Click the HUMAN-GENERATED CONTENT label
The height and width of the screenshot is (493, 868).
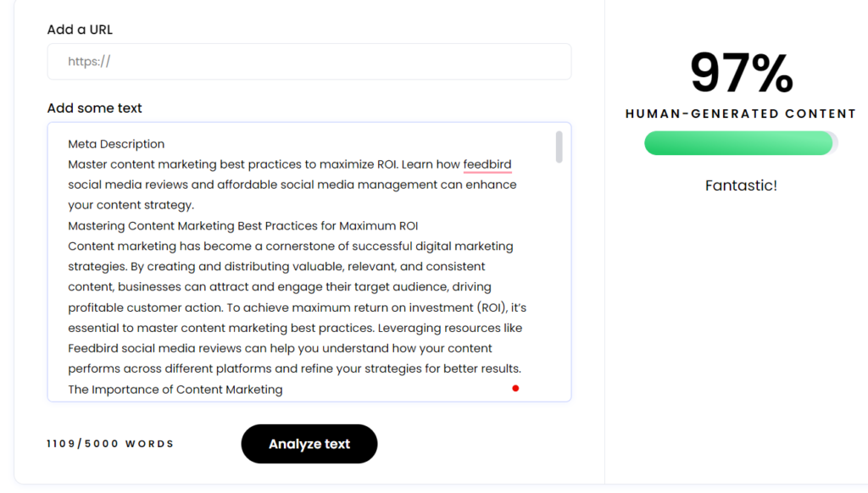pos(740,113)
